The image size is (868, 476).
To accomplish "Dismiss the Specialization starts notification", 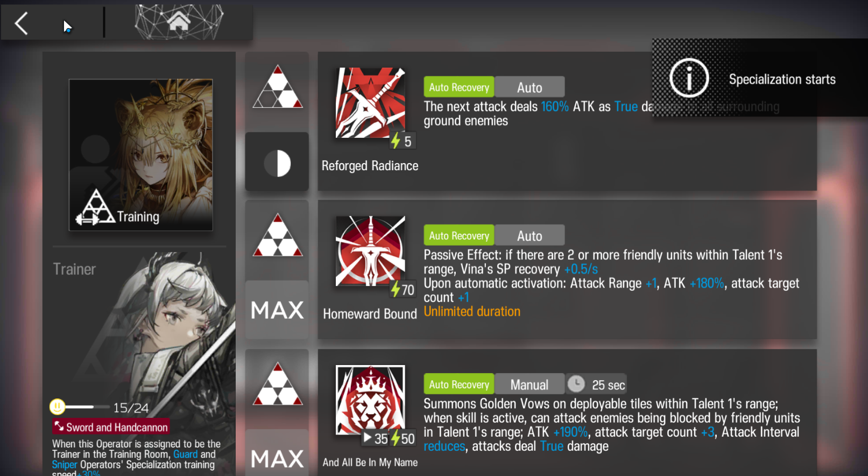I will pyautogui.click(x=760, y=78).
